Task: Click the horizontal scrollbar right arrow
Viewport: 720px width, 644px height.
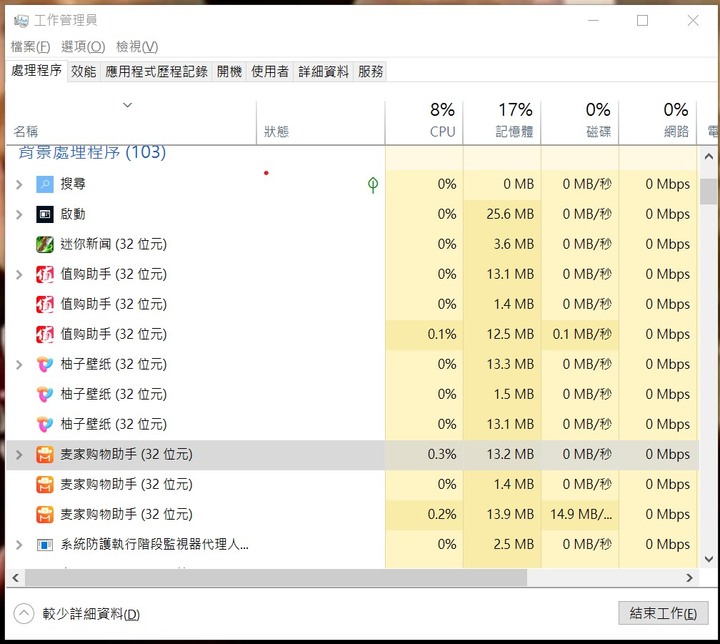Action: 690,578
